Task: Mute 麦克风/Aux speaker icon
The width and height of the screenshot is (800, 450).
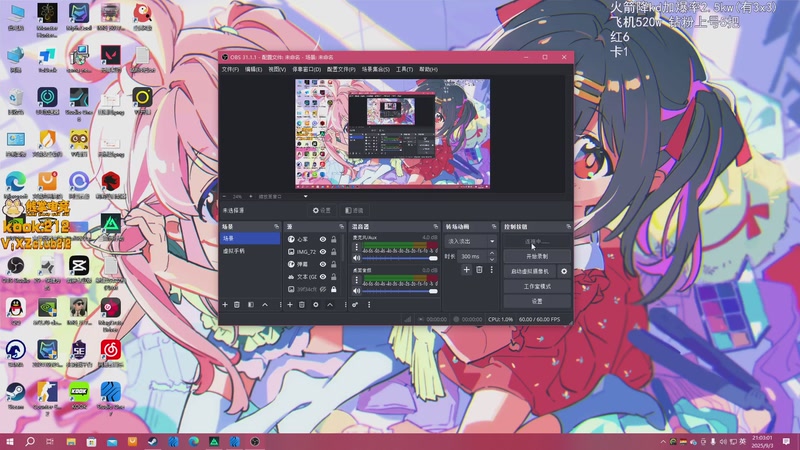Action: 357,258
